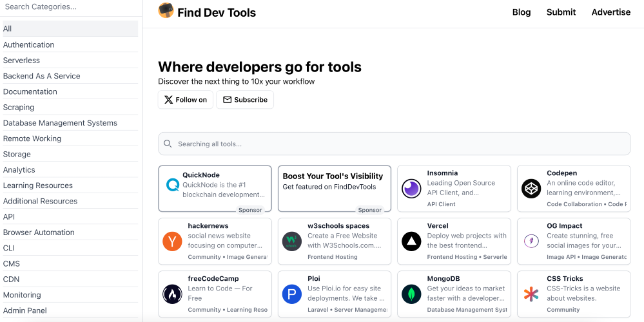The width and height of the screenshot is (644, 322).
Task: Select the Authentication category
Action: pos(70,44)
